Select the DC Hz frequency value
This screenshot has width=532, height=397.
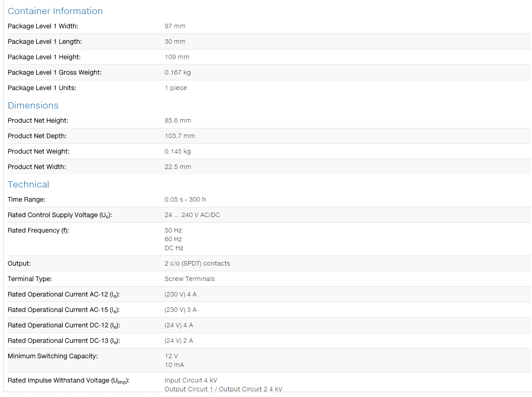(x=174, y=248)
